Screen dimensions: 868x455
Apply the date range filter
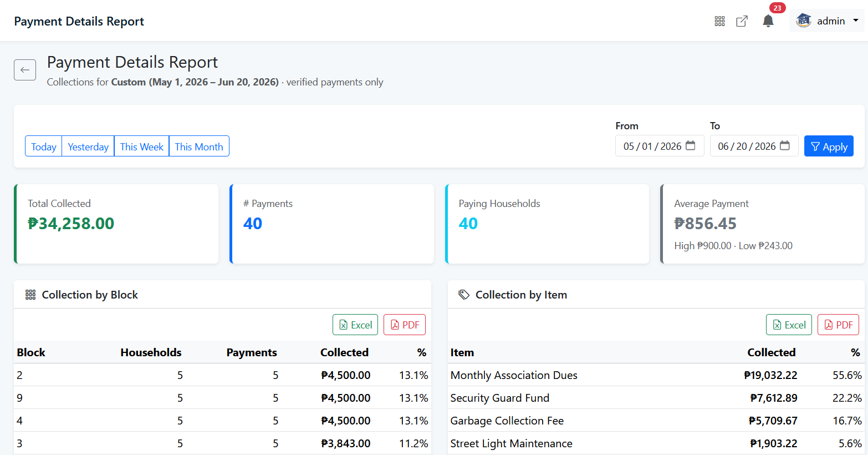tap(829, 146)
